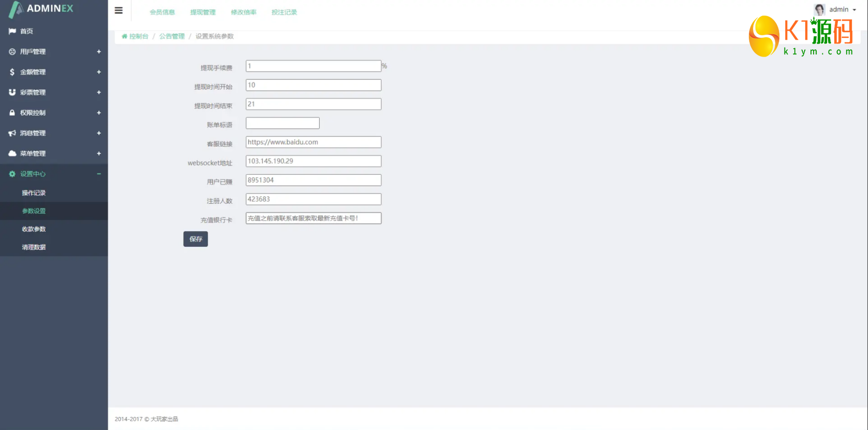The width and height of the screenshot is (868, 430).
Task: Expand 菜单管理 with the plus sign
Action: coord(98,154)
